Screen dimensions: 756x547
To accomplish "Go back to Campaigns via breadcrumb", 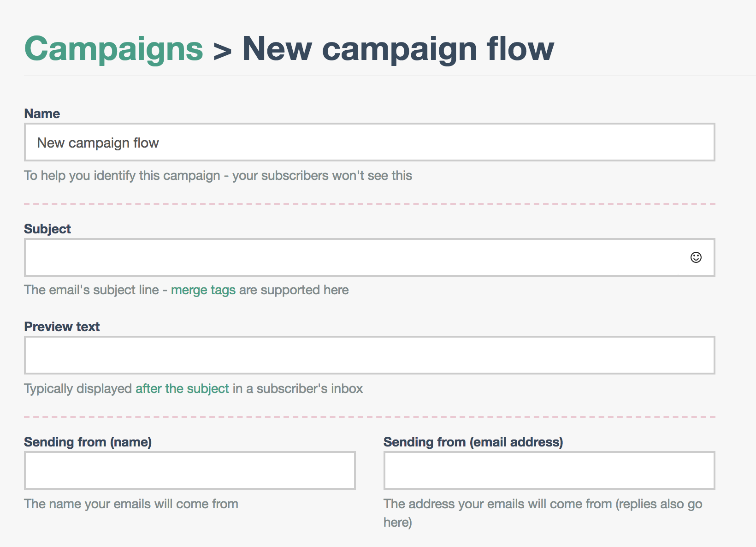I will tap(113, 49).
